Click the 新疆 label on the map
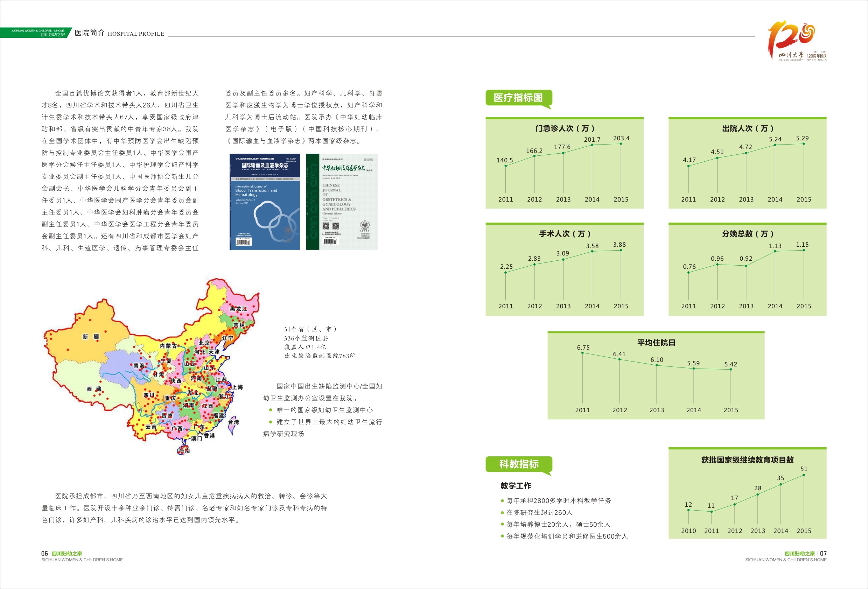868x589 pixels. pos(90,337)
